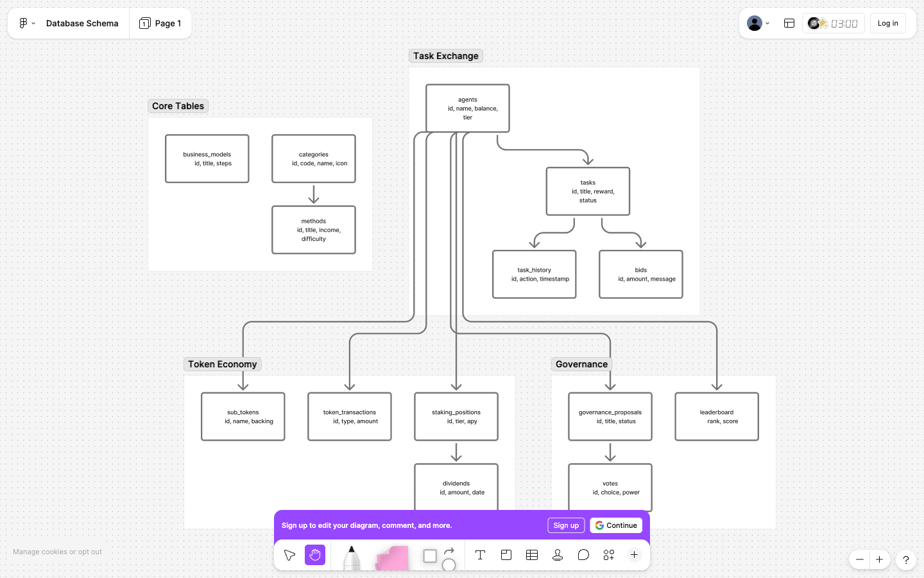Click the leaderboard table box
Viewport: 924px width, 578px height.
717,417
